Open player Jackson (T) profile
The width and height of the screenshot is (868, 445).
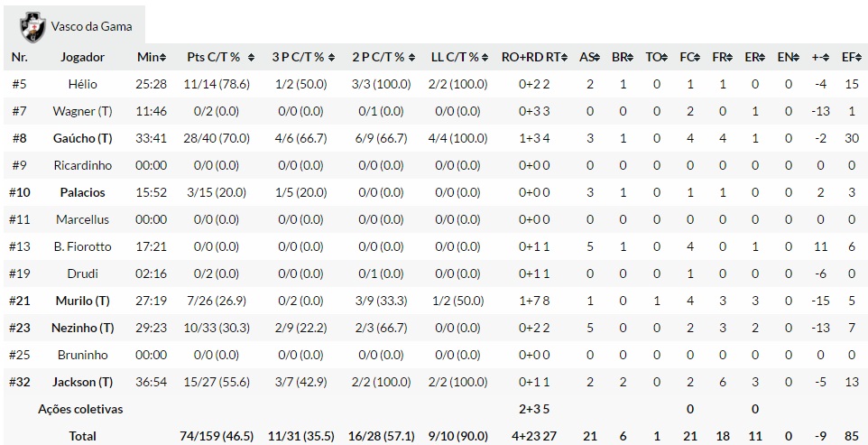click(x=83, y=382)
